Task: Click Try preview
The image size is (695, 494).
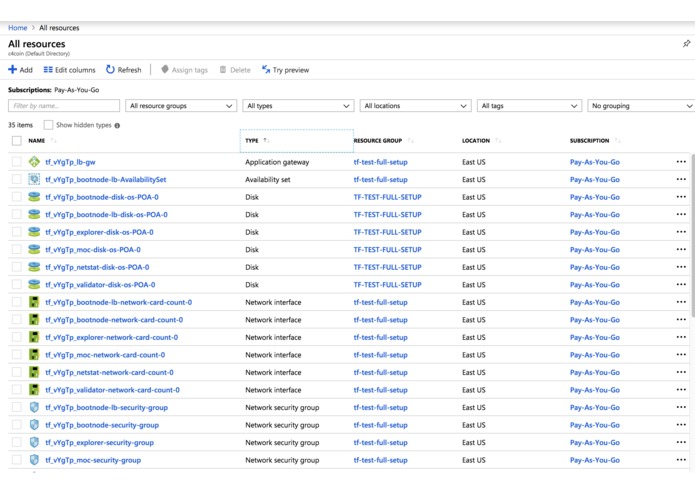Action: [x=285, y=70]
